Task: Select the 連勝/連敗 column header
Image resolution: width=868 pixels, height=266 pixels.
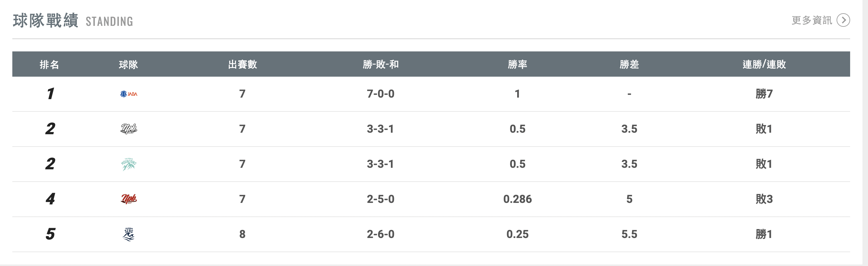Action: (x=764, y=64)
